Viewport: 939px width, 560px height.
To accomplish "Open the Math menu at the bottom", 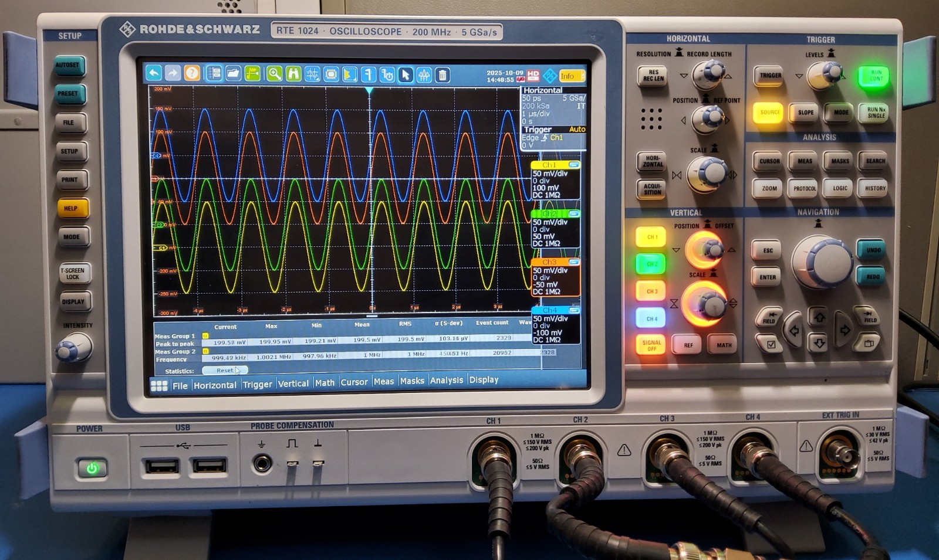I will [325, 382].
